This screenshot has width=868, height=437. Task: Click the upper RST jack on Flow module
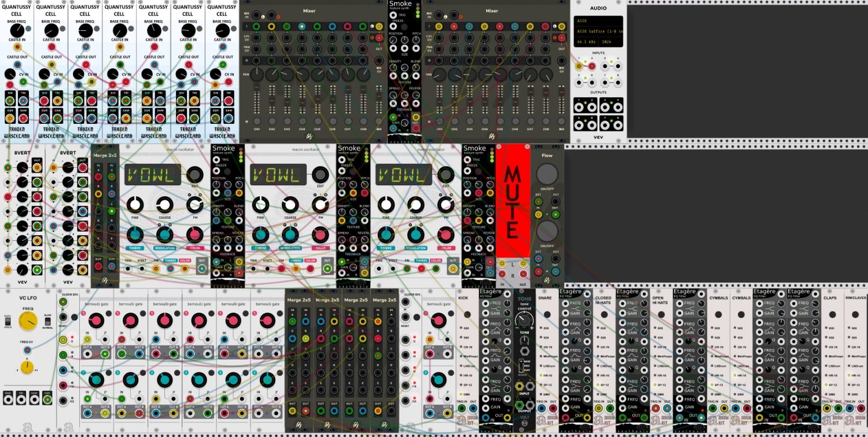556,202
